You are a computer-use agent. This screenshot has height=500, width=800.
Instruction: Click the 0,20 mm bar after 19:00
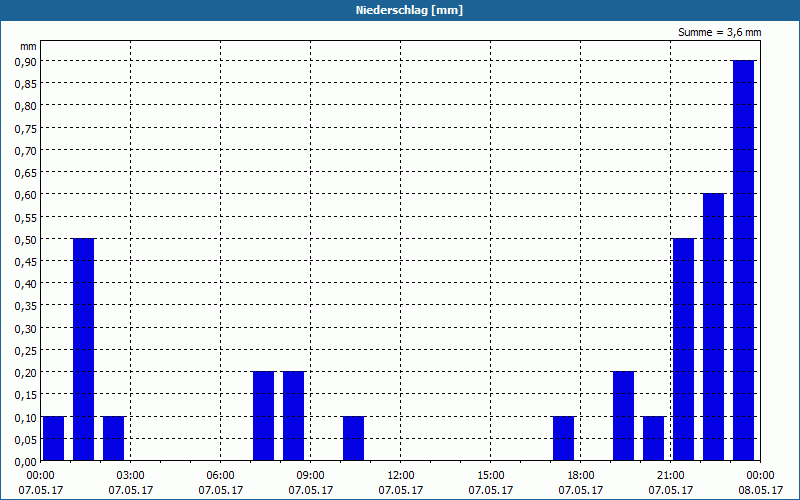623,416
